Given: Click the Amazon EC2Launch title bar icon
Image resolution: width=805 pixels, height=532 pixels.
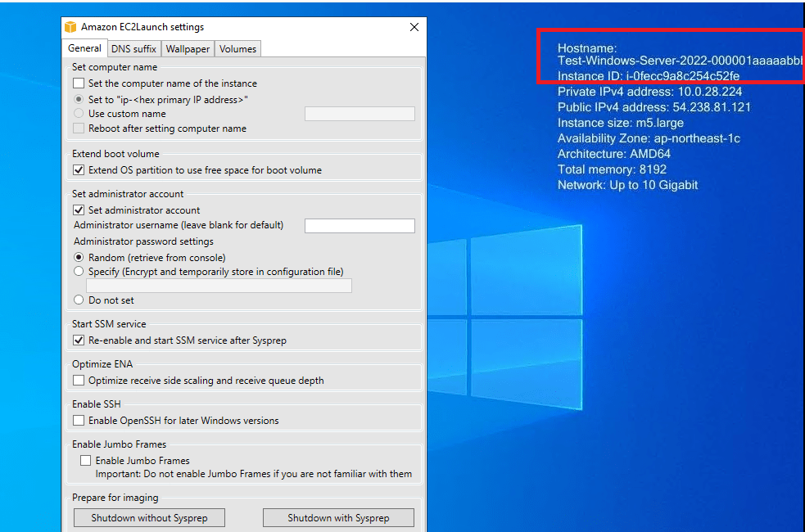Looking at the screenshot, I should 71,27.
